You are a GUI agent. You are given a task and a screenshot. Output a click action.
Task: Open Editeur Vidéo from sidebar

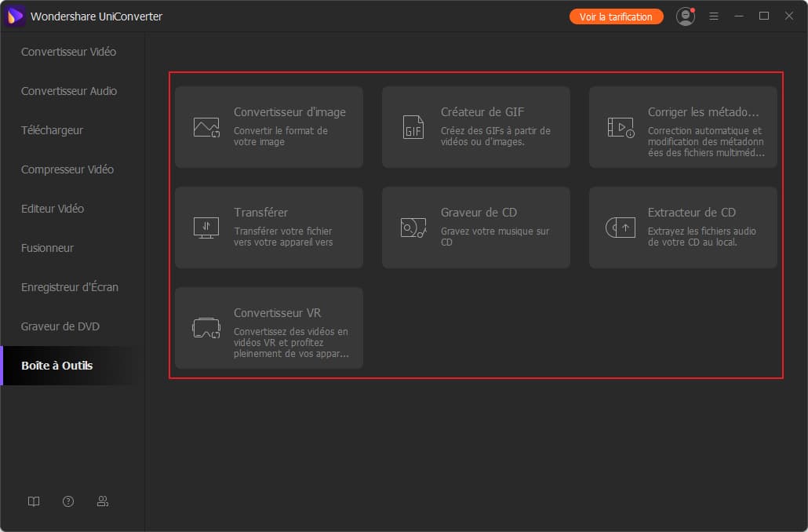click(53, 209)
